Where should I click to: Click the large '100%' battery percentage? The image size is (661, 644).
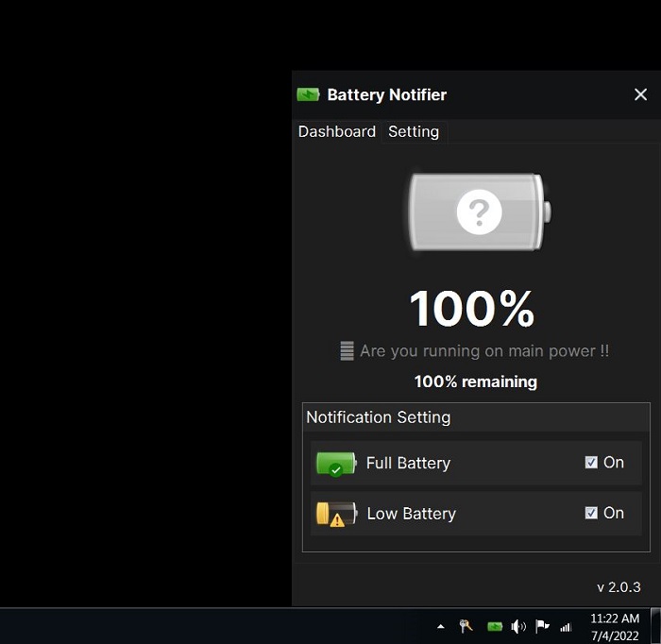point(472,309)
